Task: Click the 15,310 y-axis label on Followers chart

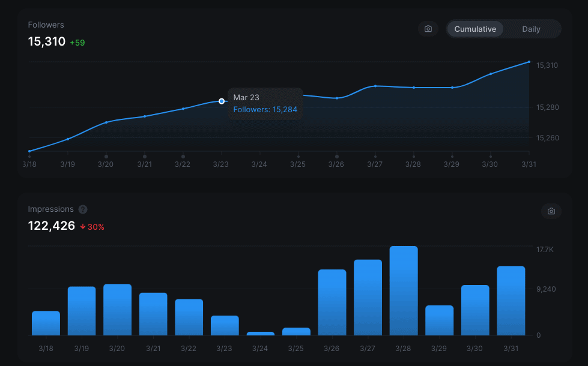Action: pyautogui.click(x=547, y=65)
